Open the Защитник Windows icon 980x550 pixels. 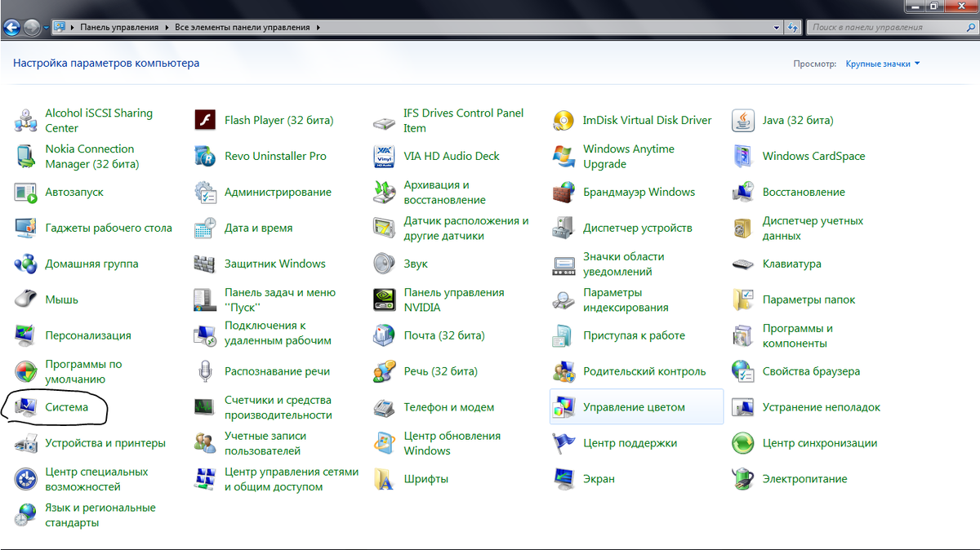coord(205,264)
